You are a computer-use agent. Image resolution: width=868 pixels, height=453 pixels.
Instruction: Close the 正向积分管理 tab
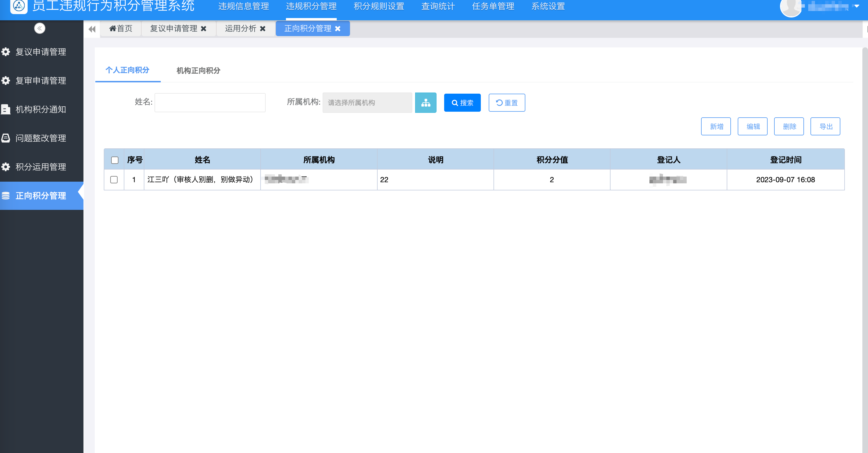click(338, 29)
